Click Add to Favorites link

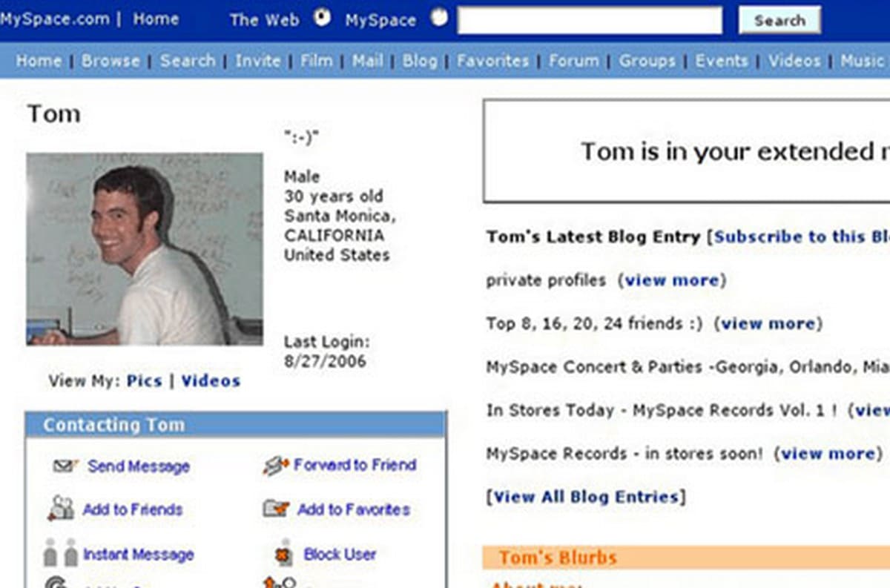pyautogui.click(x=354, y=509)
